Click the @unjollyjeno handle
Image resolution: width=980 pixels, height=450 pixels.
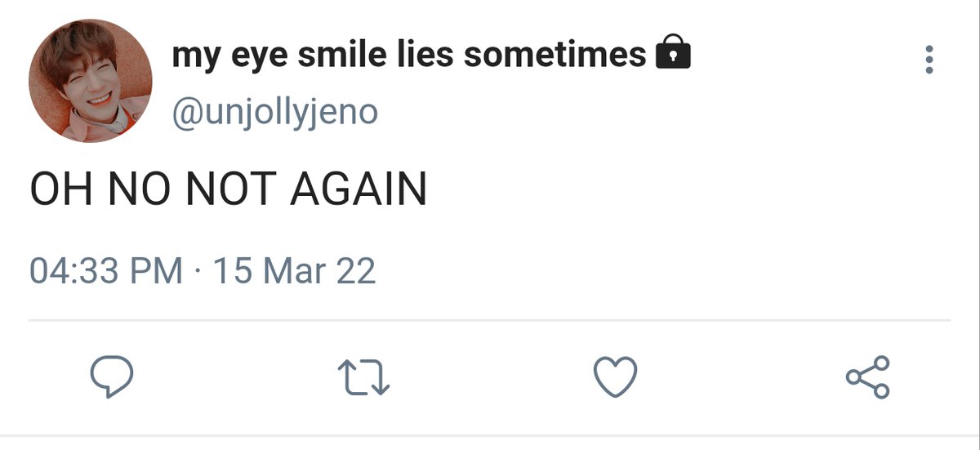pyautogui.click(x=275, y=111)
